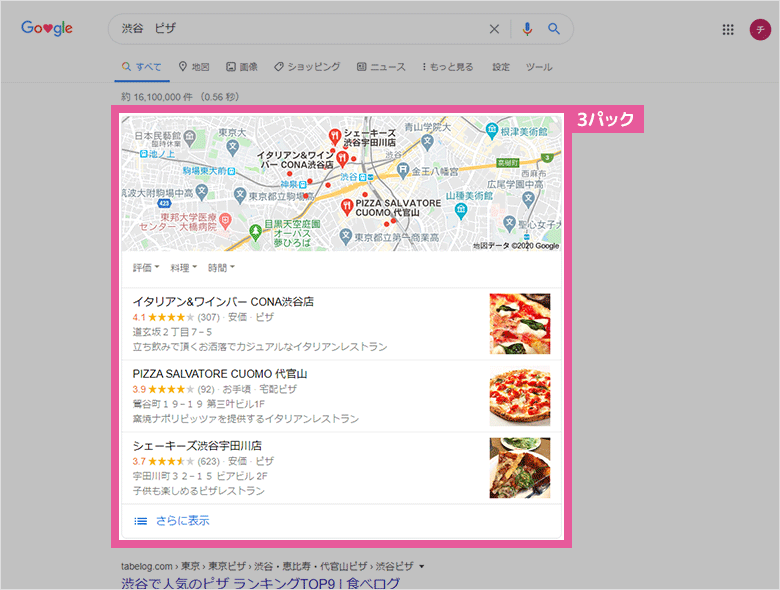This screenshot has width=780, height=590.
Task: Open 設定 search settings
Action: pyautogui.click(x=501, y=67)
